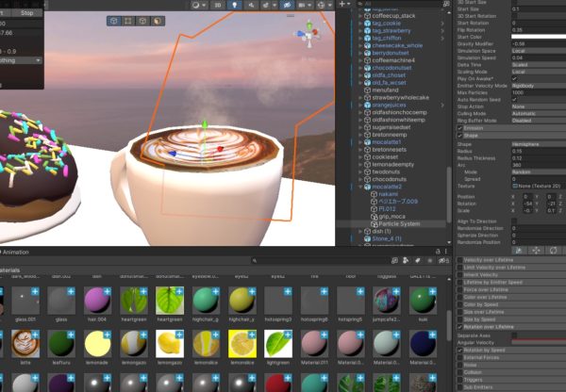Select the rect tool icon in scene overlay

128,19
